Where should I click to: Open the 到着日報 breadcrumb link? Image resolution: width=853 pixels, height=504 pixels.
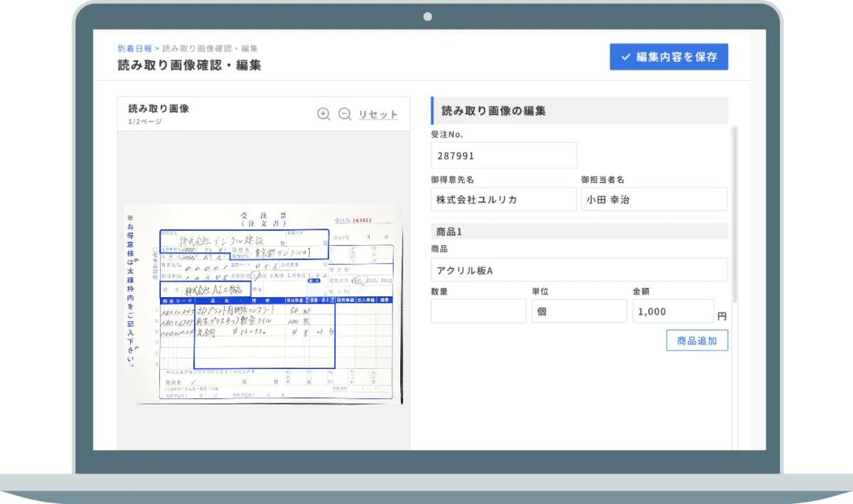tap(134, 48)
